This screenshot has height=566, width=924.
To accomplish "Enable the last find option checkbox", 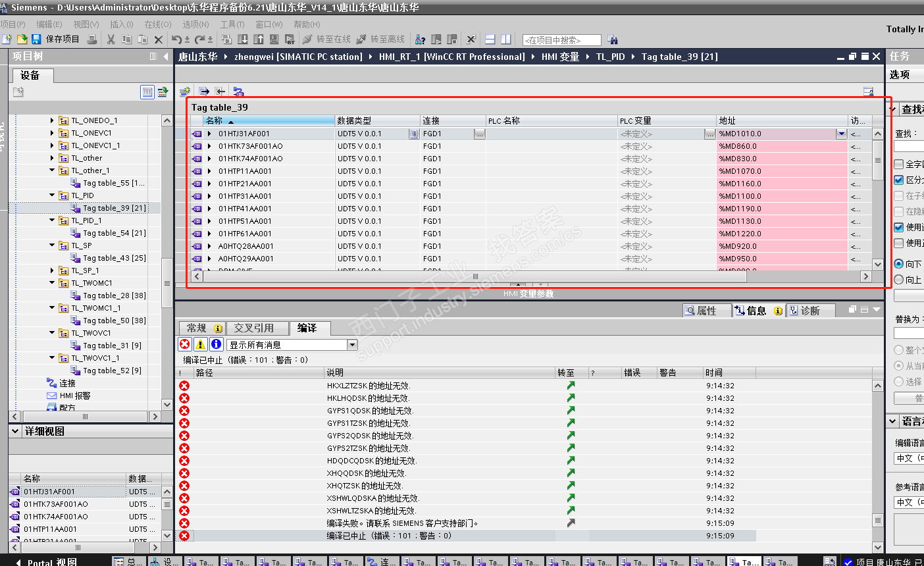I will pos(899,243).
